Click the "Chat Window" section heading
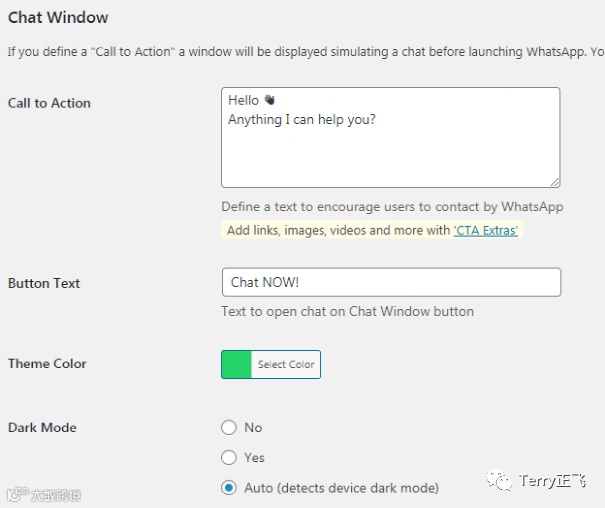This screenshot has height=508, width=605. tap(58, 17)
